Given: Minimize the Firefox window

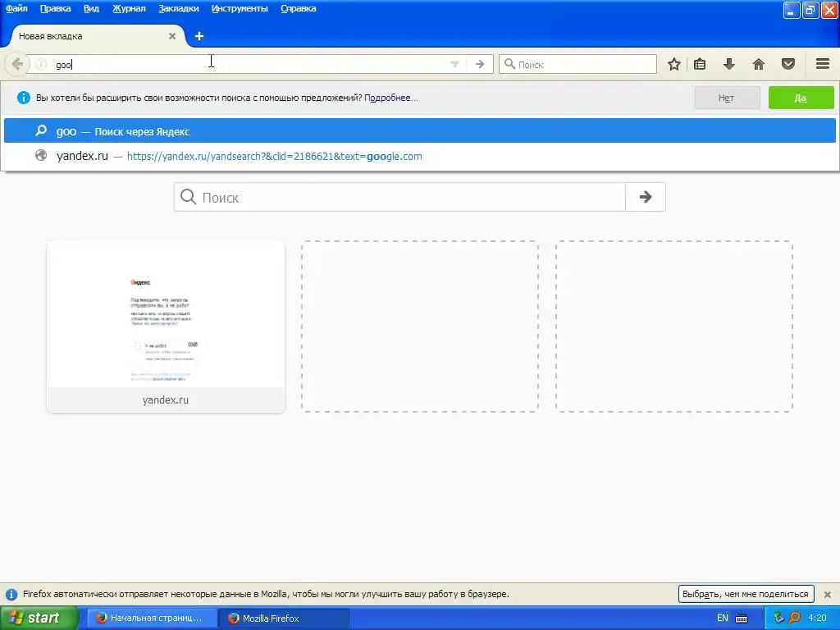Looking at the screenshot, I should (792, 10).
